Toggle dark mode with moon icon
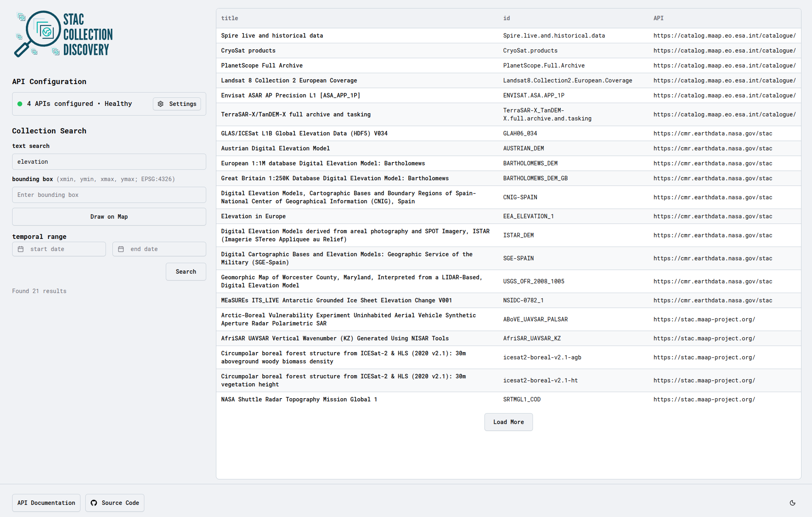Image resolution: width=812 pixels, height=517 pixels. (793, 503)
